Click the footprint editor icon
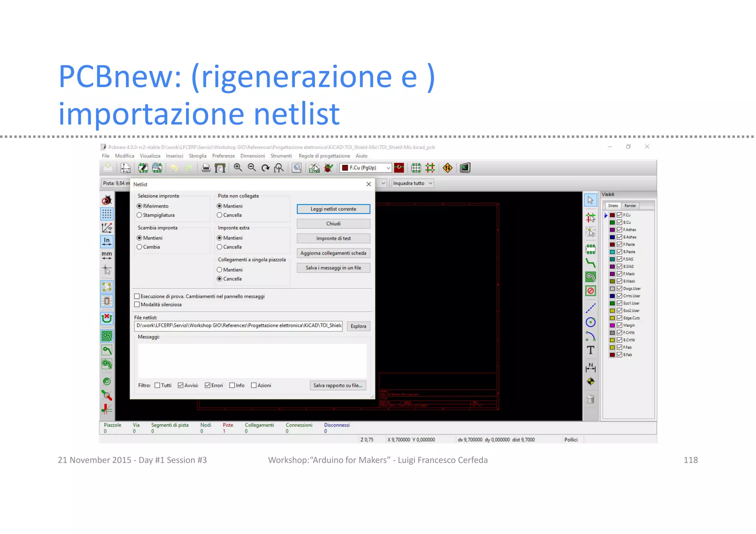The width and height of the screenshot is (756, 534). coord(143,168)
